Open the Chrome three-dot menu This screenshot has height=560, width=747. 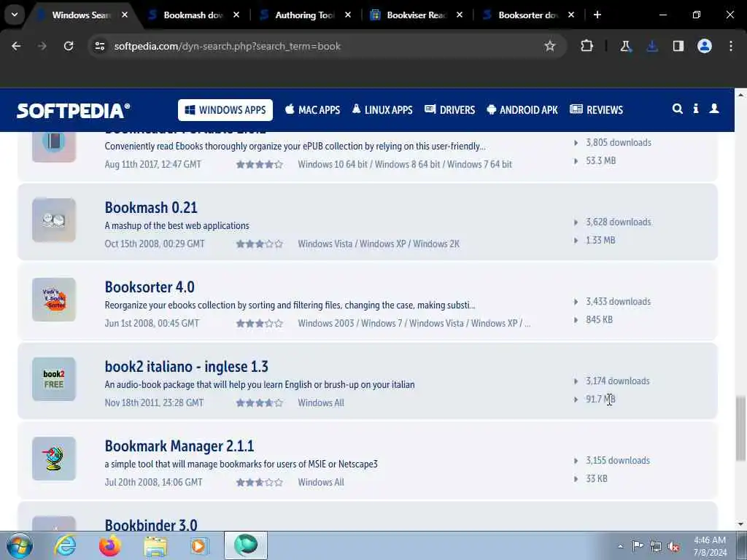[731, 46]
